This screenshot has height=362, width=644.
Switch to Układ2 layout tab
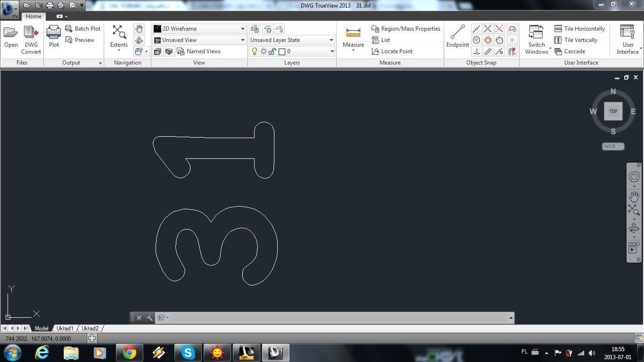pos(90,328)
